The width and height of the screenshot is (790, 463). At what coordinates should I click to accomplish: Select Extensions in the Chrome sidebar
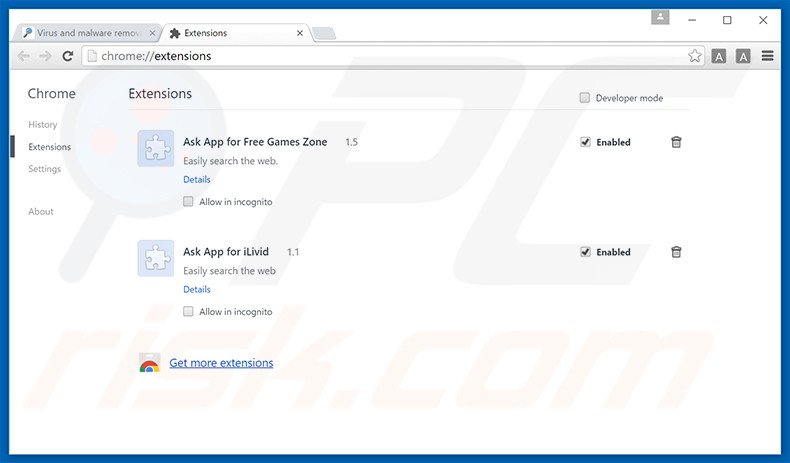pyautogui.click(x=49, y=147)
